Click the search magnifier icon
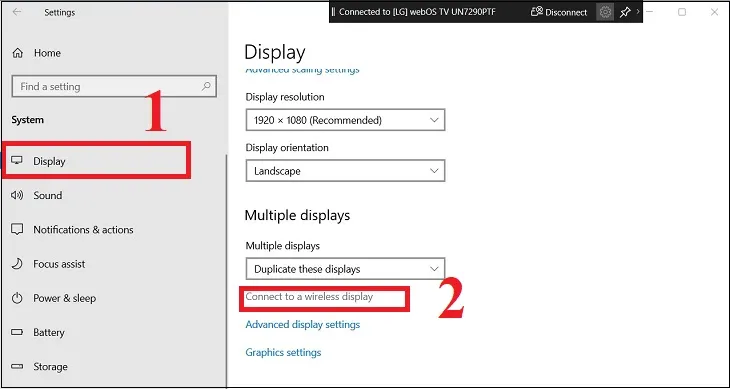This screenshot has height=389, width=730. pos(206,87)
